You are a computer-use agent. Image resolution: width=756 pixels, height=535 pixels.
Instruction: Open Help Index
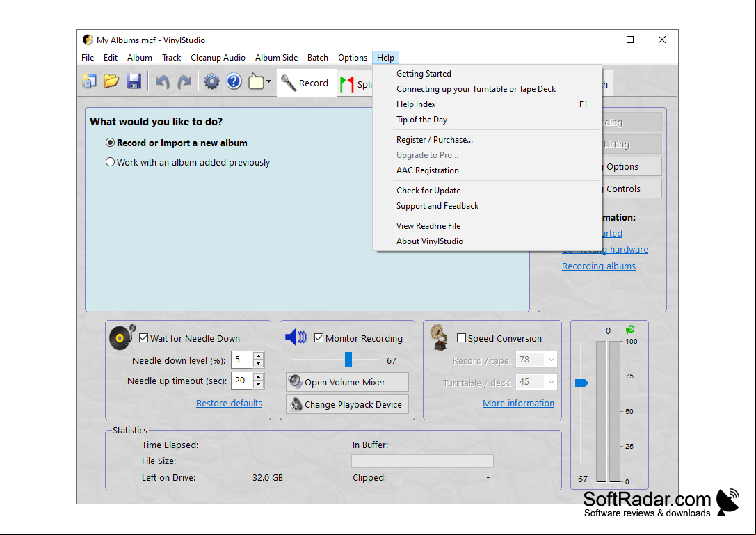[487, 104]
